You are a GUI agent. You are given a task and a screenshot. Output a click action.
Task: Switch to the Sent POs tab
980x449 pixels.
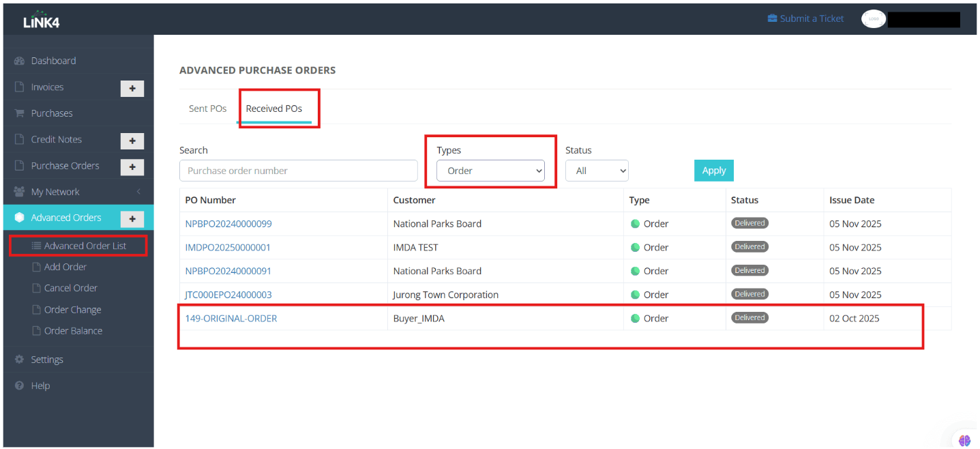[207, 108]
